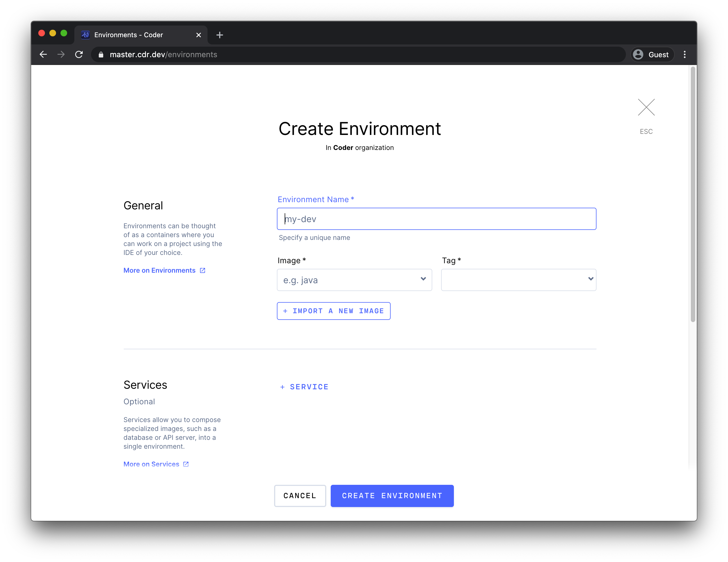This screenshot has width=728, height=562.
Task: Open the More on Services link
Action: [156, 464]
